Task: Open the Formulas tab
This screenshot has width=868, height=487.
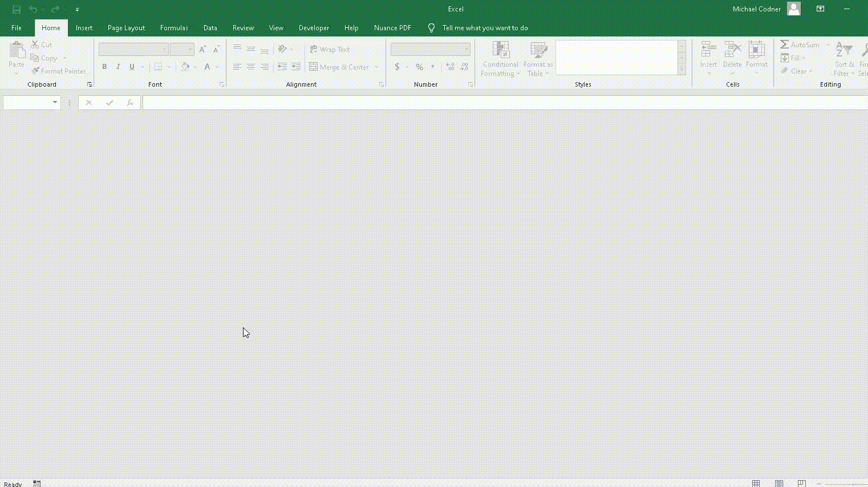Action: [174, 28]
